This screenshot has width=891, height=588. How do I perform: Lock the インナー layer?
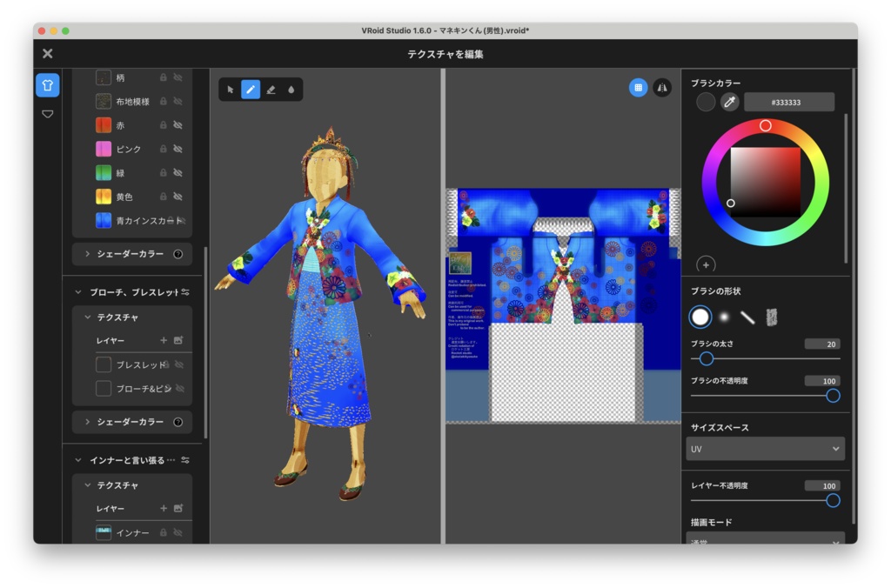click(x=163, y=533)
